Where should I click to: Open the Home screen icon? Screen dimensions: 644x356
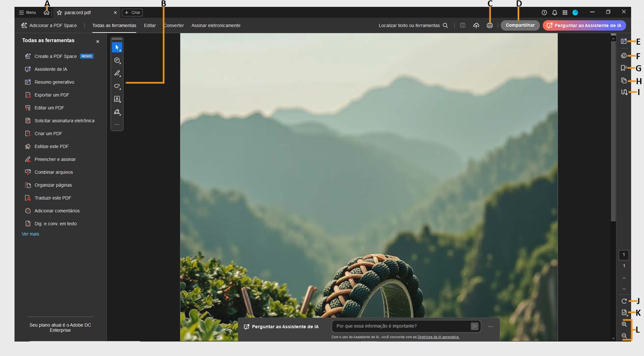pyautogui.click(x=47, y=12)
